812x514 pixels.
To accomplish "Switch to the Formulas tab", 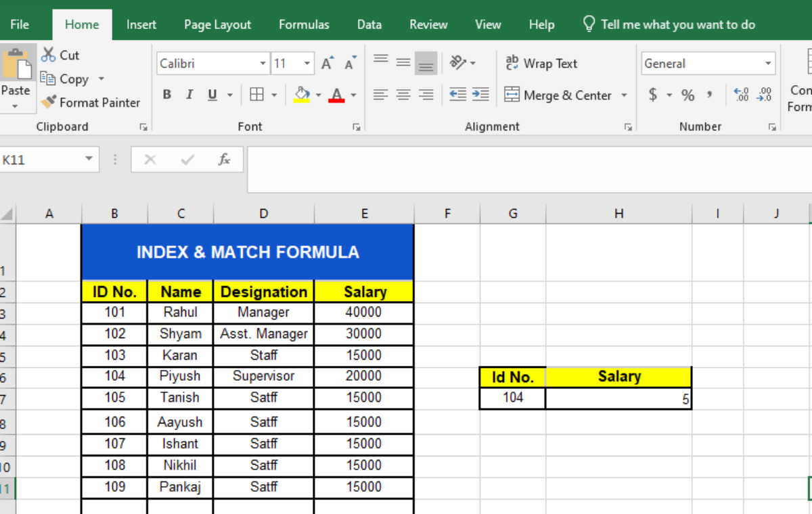I will [x=304, y=24].
